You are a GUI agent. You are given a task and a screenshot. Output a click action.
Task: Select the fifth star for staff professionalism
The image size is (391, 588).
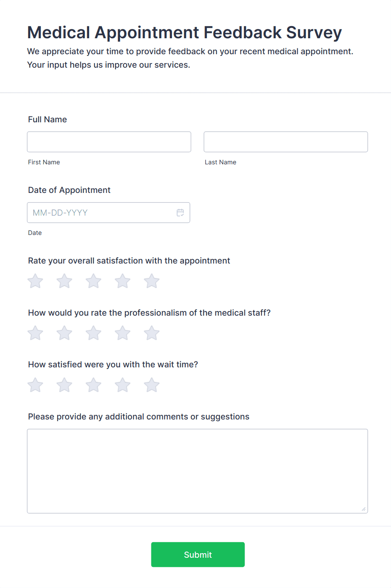(x=151, y=332)
